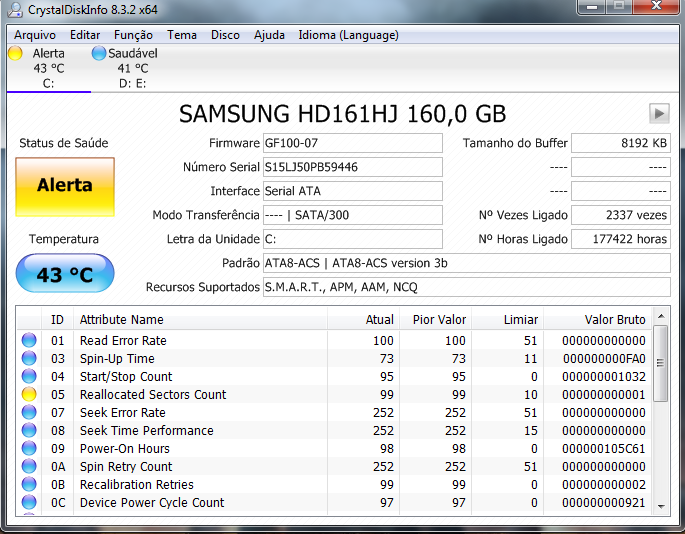The image size is (685, 534).
Task: Open the Arquivo menu
Action: coord(35,35)
